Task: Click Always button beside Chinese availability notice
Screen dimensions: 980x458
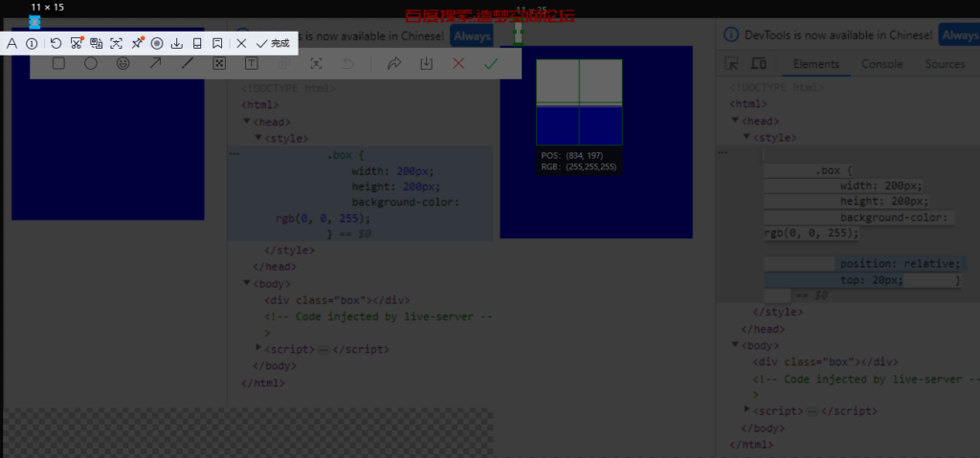Action: (x=959, y=35)
